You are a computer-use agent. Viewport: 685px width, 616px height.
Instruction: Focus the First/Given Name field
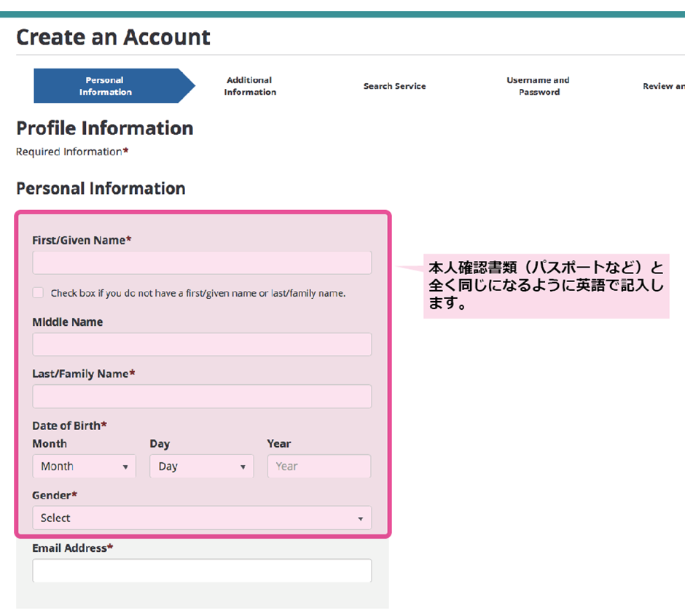pos(202,262)
